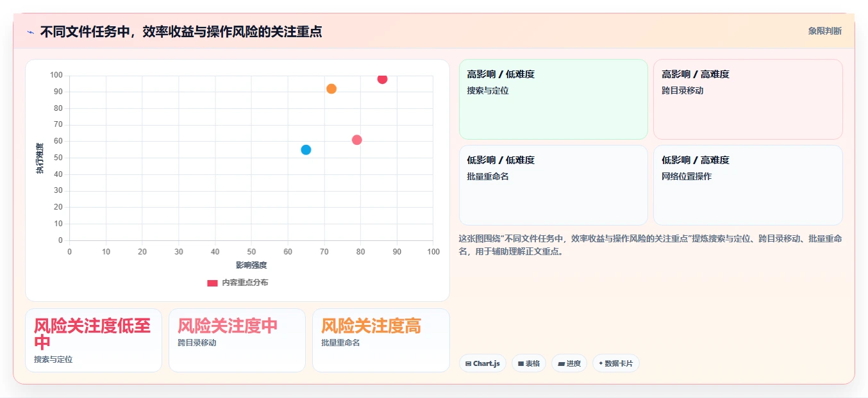Open the 风险关注度中 stat card
This screenshot has height=398, width=868.
[237, 340]
